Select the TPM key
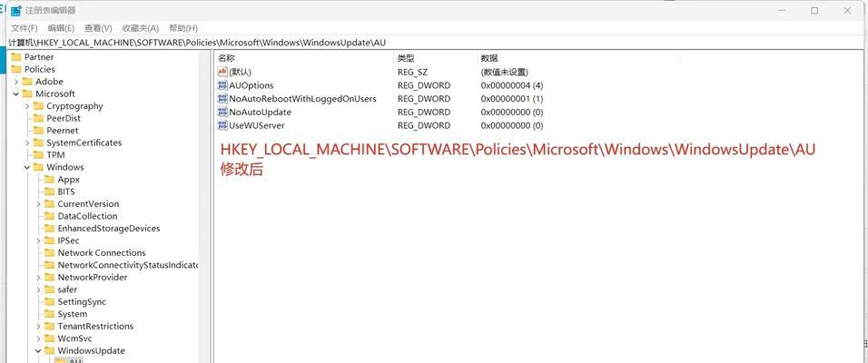The height and width of the screenshot is (363, 868). click(x=55, y=154)
